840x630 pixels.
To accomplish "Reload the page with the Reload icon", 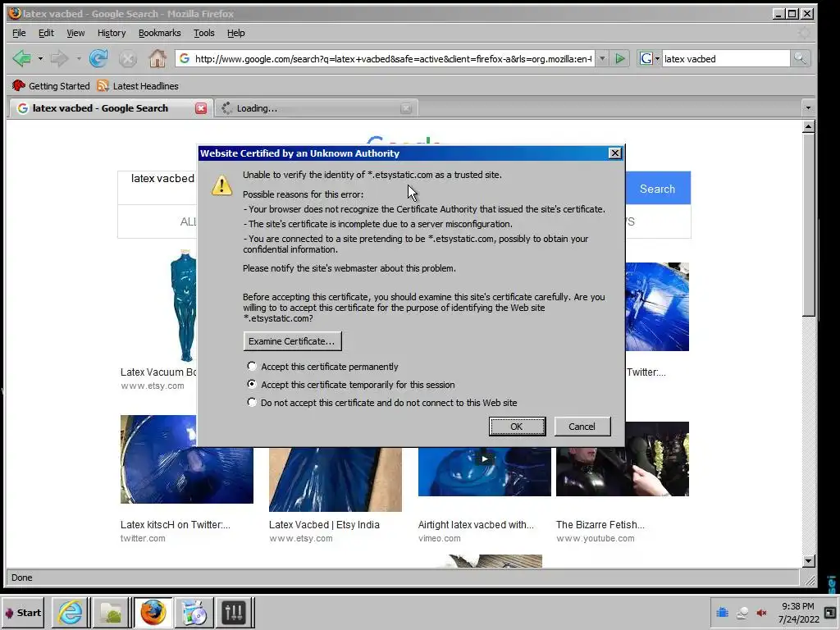I will click(x=98, y=58).
